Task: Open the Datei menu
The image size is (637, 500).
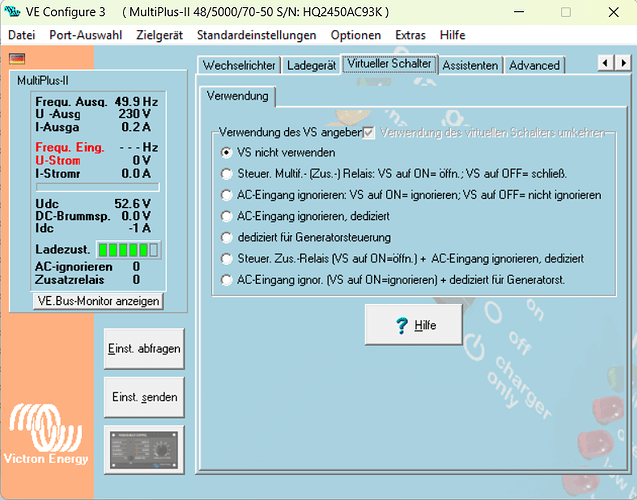Action: coord(22,35)
